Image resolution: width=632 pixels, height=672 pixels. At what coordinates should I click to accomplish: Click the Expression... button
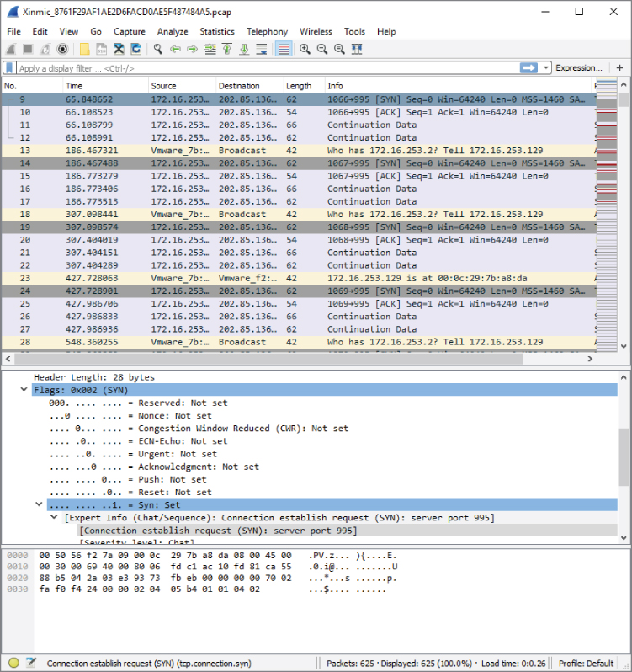click(579, 67)
